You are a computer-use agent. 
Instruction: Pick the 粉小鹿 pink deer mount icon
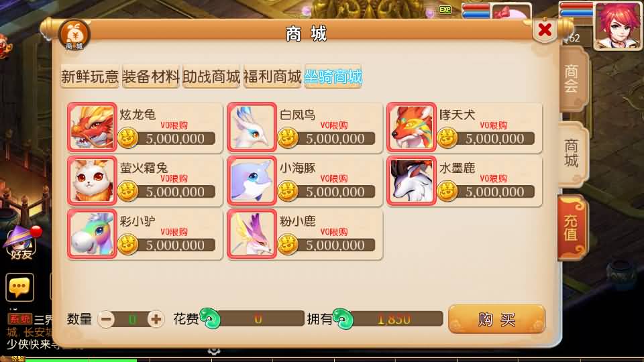coord(252,234)
